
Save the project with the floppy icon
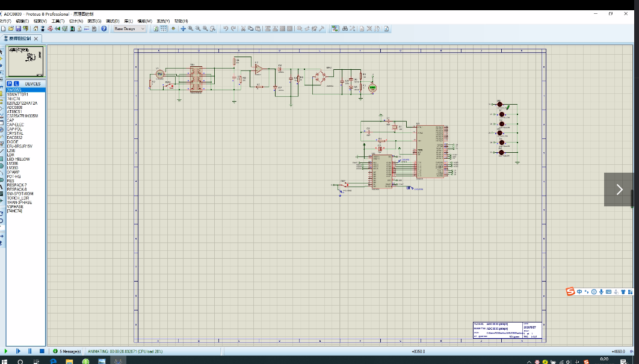pos(18,28)
